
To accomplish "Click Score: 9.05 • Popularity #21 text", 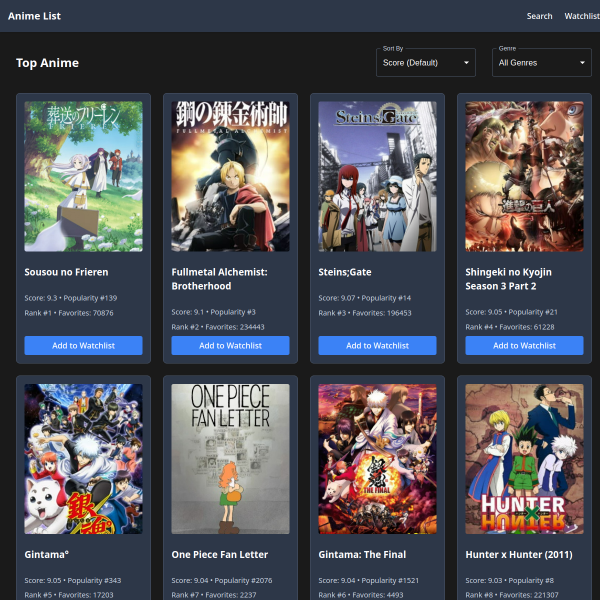I will (x=511, y=312).
